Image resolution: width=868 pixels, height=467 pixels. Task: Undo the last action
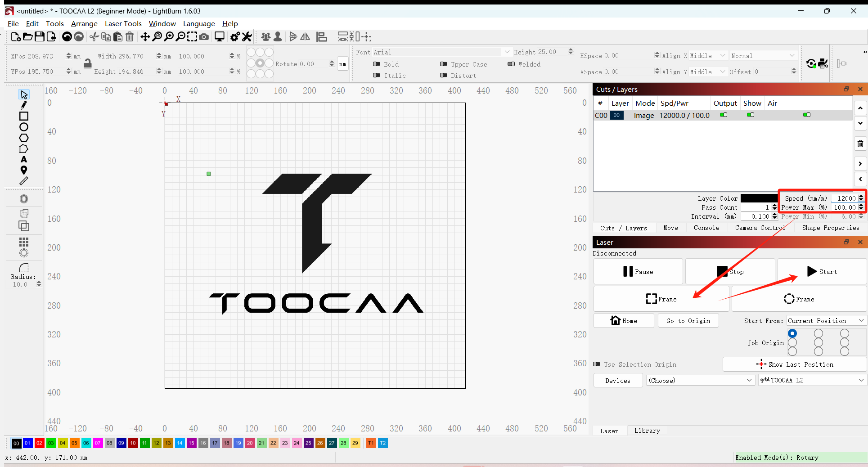(x=67, y=37)
